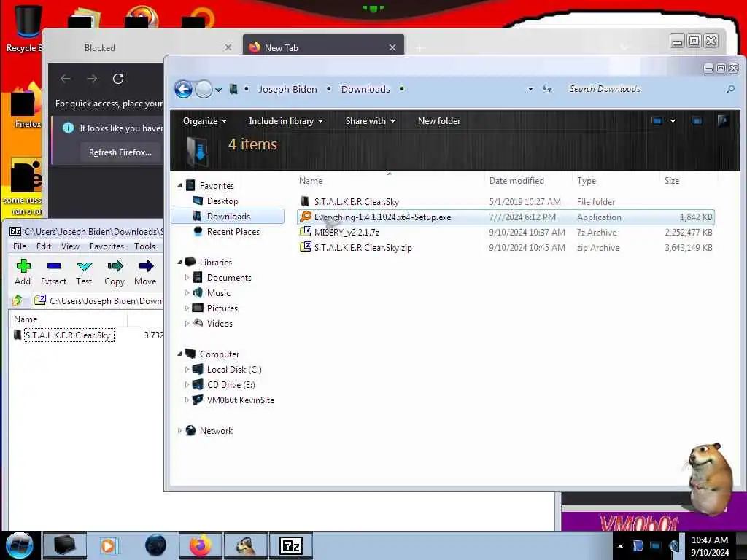Click the Forward arrow in Explorer
The width and height of the screenshot is (747, 560).
[204, 89]
